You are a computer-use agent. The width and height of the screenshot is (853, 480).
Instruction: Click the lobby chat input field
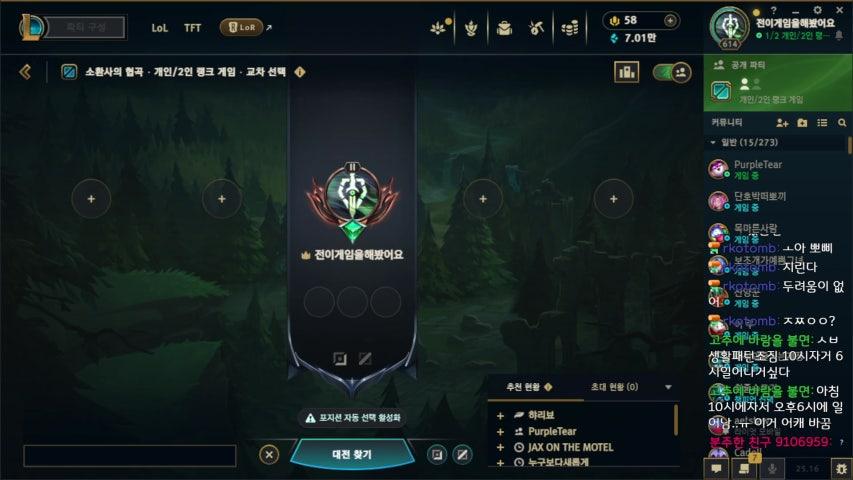pos(129,456)
